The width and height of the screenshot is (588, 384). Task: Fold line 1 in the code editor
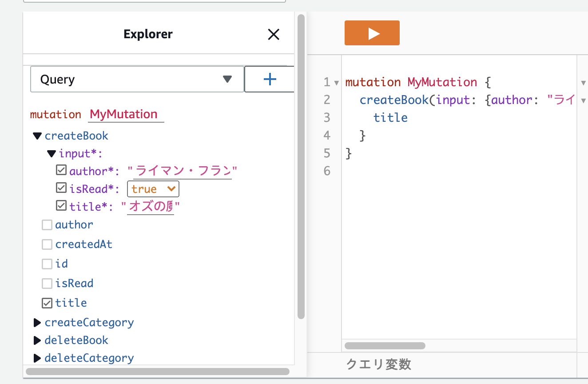click(336, 83)
